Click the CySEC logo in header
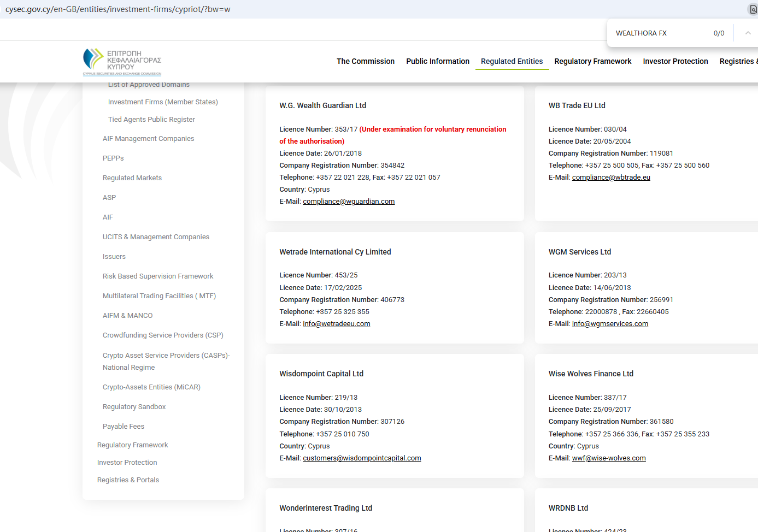Screen dimensions: 758x532 (122, 62)
